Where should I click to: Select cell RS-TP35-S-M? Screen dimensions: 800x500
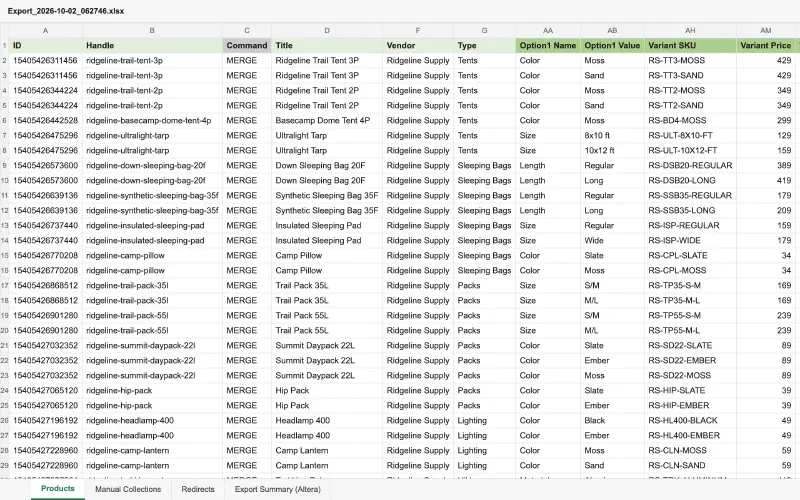pos(690,285)
